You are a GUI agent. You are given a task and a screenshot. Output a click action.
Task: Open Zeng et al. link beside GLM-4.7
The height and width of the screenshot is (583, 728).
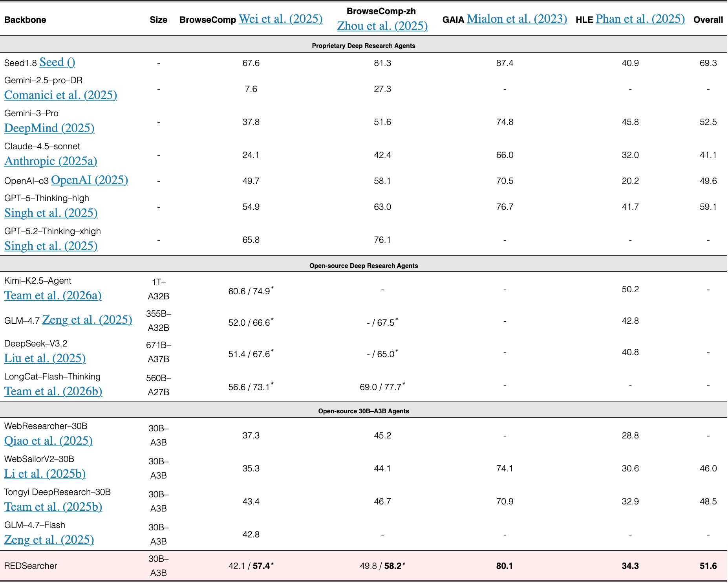pos(87,320)
